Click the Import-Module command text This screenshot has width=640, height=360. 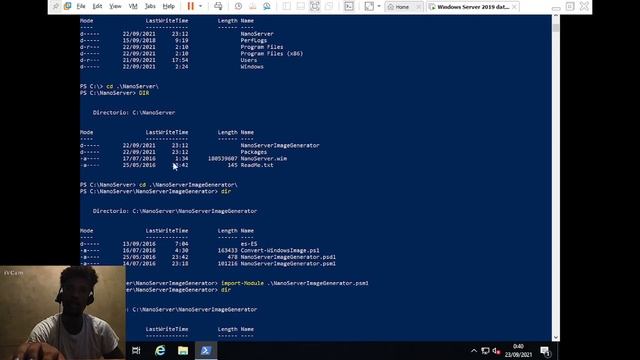[x=242, y=283]
